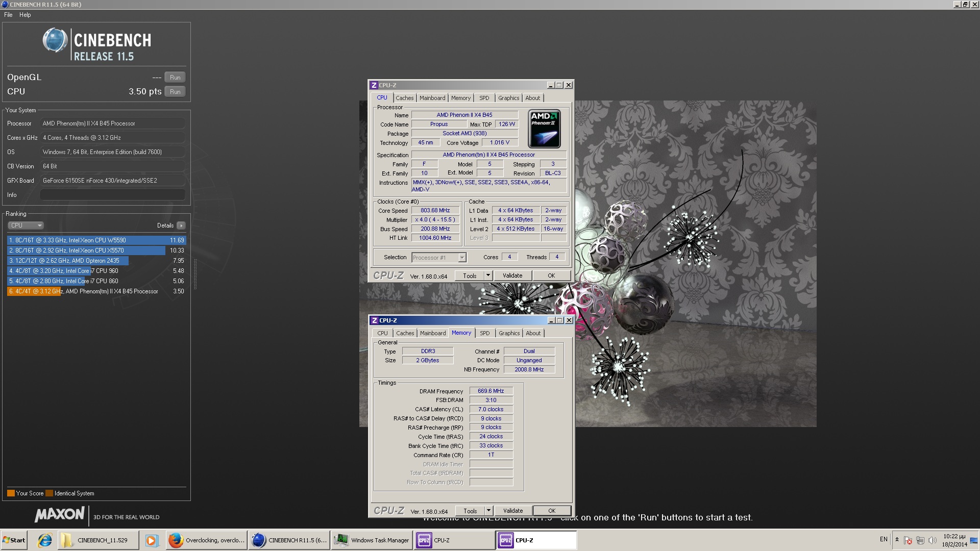Open Action Center flag tray icon
Viewport: 980px width, 551px height.
(908, 540)
